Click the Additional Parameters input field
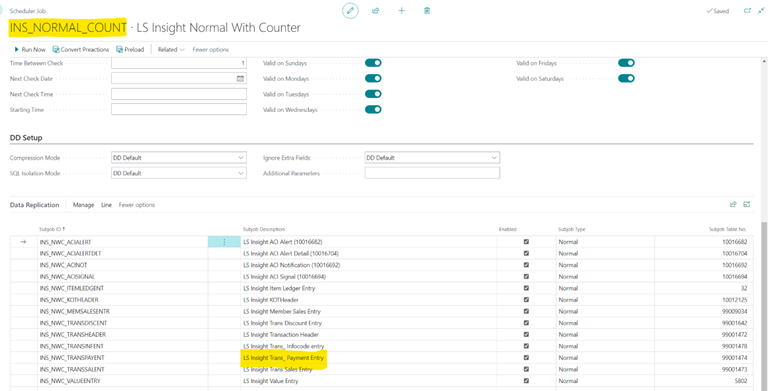The width and height of the screenshot is (780, 391). (432, 173)
